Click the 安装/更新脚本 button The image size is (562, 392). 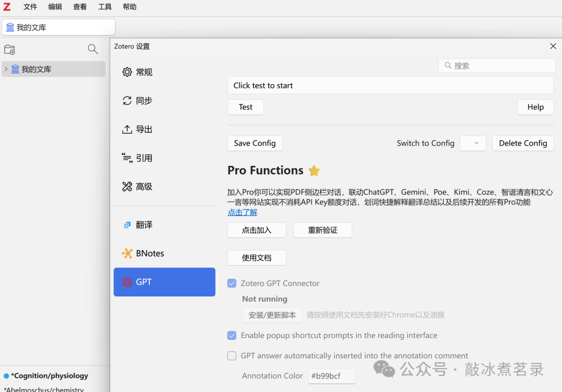click(x=272, y=315)
